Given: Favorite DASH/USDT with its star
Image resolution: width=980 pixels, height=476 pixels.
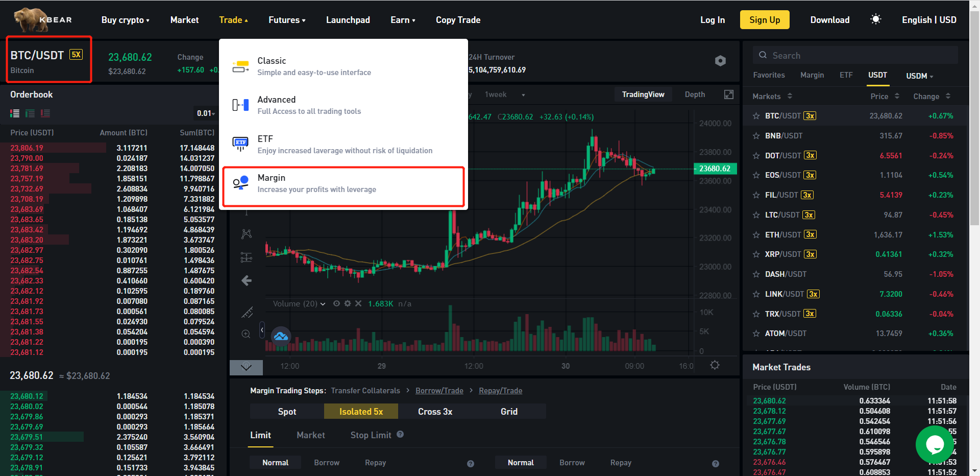Looking at the screenshot, I should tap(756, 274).
